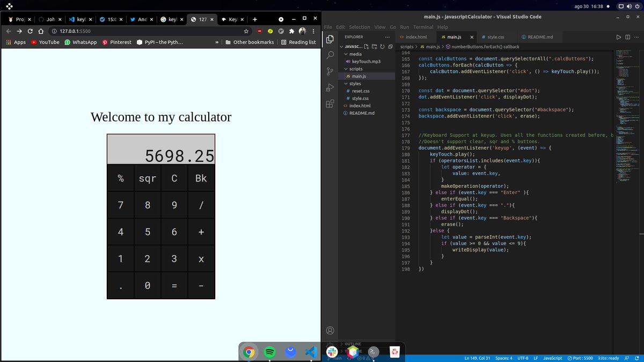Run the code with the play icon

(619, 37)
